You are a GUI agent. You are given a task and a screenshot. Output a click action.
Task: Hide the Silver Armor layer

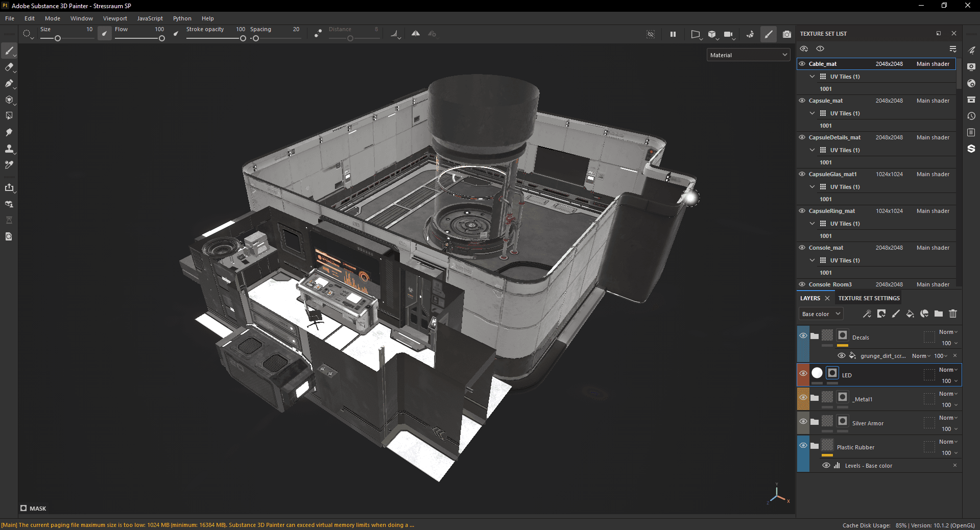click(x=803, y=422)
